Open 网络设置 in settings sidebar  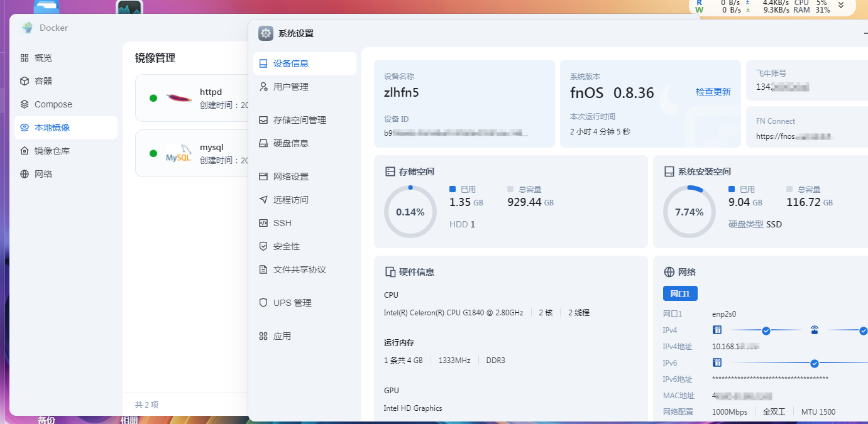point(305,177)
